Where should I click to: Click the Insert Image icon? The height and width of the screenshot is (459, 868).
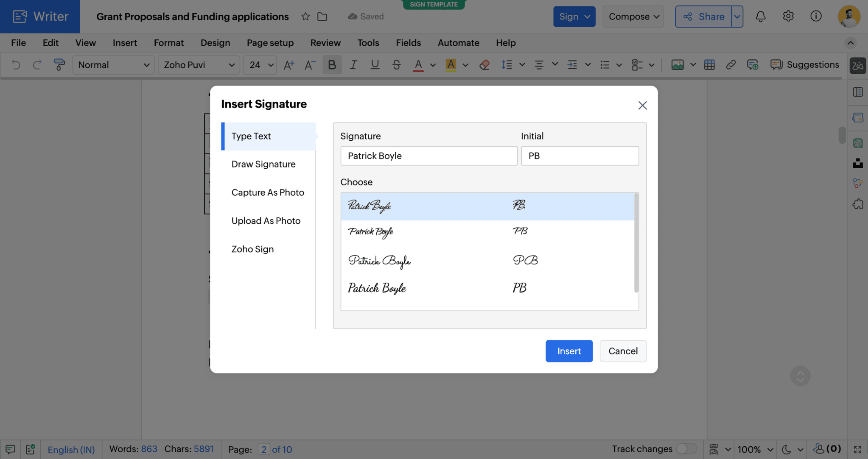[x=678, y=65]
